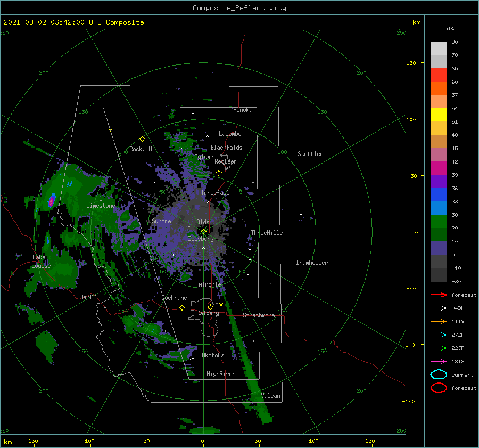Click the Lacombe town label
The height and width of the screenshot is (448, 479).
[x=230, y=134]
